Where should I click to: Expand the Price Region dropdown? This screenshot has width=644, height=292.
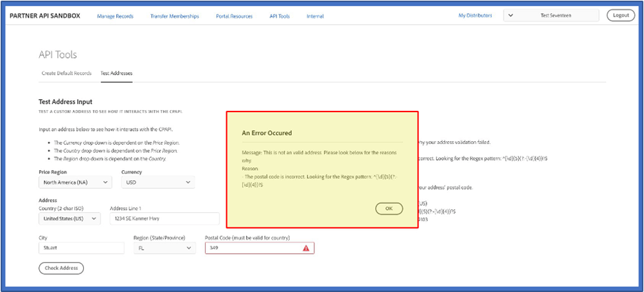click(x=75, y=182)
